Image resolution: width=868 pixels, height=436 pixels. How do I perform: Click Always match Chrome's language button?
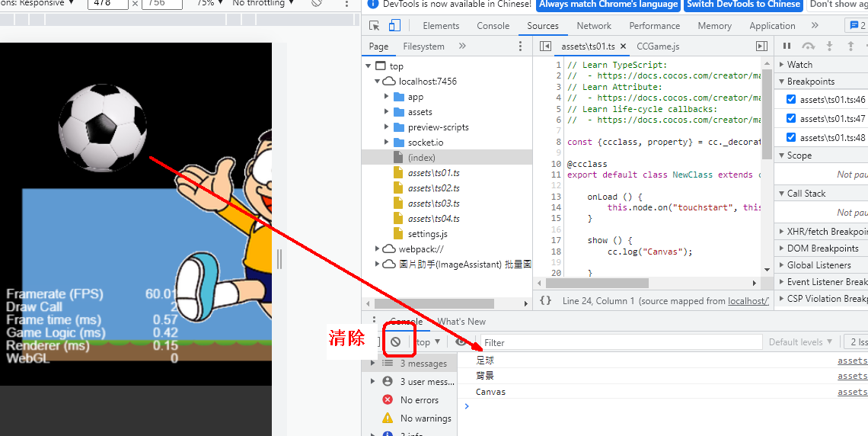tap(609, 4)
